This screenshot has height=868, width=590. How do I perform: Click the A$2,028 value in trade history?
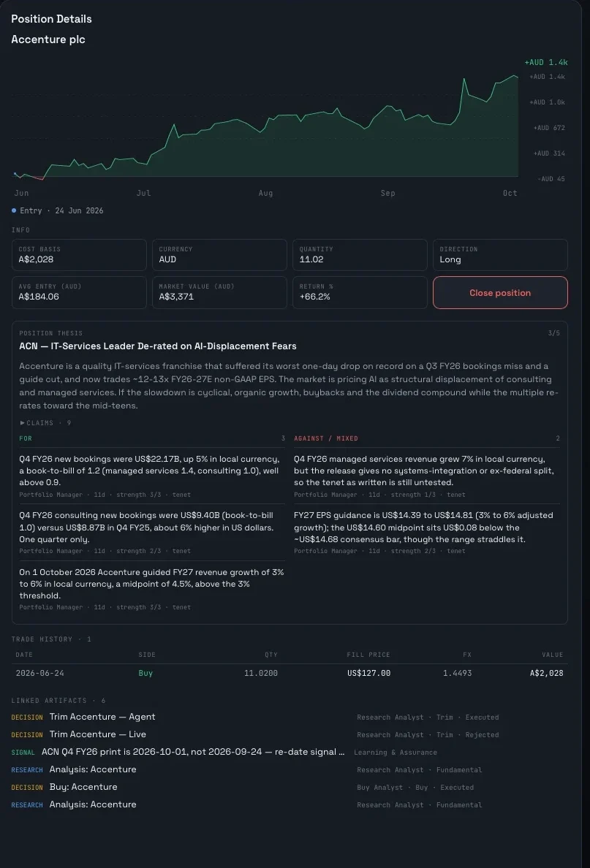pos(546,673)
